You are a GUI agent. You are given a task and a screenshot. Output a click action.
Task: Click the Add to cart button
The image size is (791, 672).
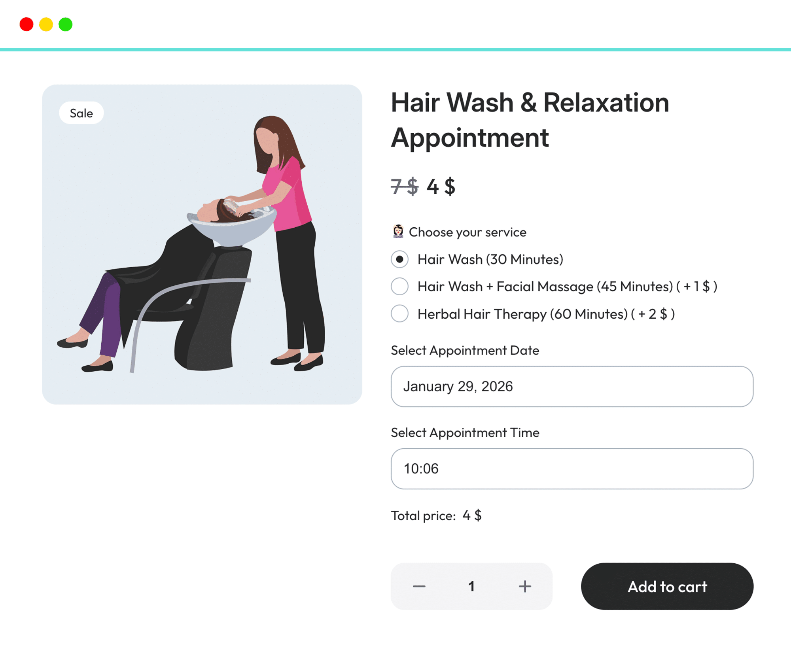pyautogui.click(x=667, y=586)
